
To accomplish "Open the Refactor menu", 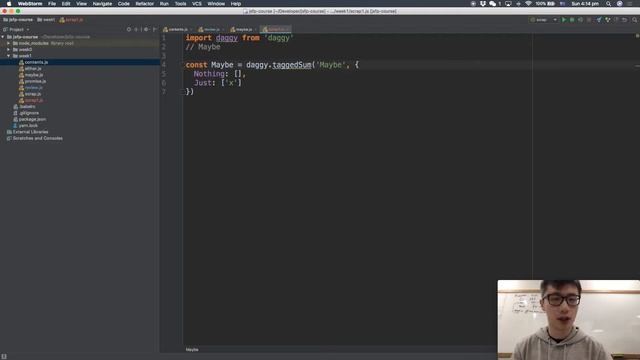I will [x=144, y=4].
